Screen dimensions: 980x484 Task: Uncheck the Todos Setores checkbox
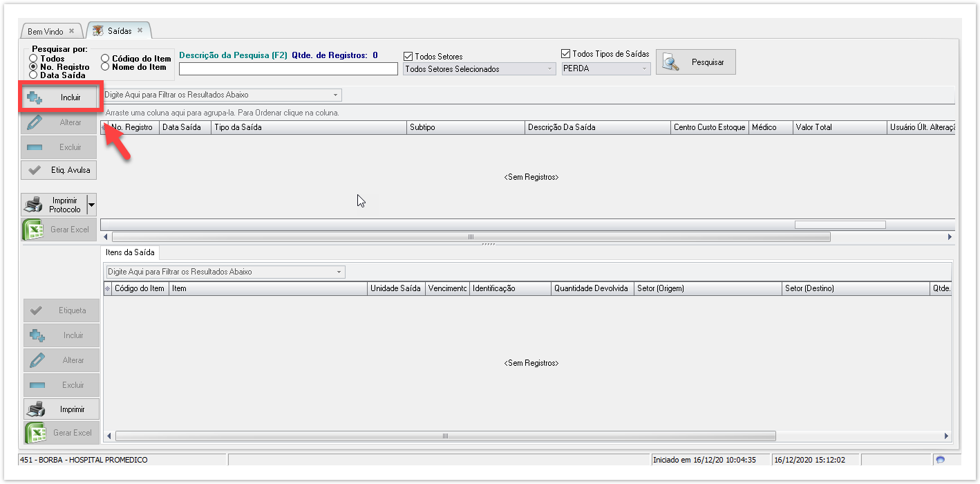408,57
